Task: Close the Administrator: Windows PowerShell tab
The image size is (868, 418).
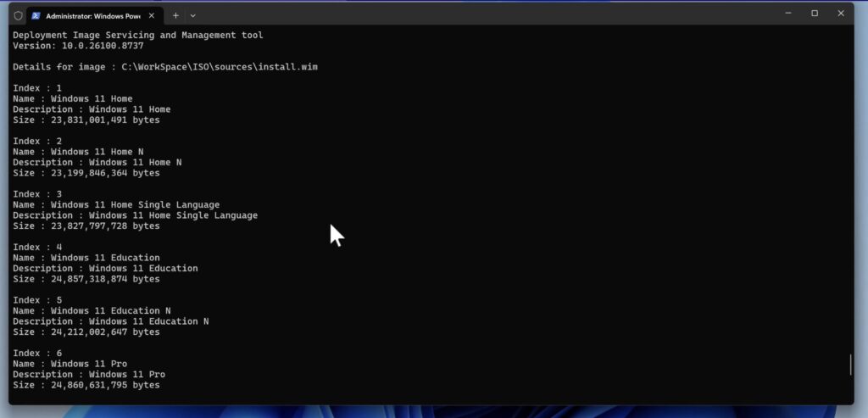Action: point(152,15)
